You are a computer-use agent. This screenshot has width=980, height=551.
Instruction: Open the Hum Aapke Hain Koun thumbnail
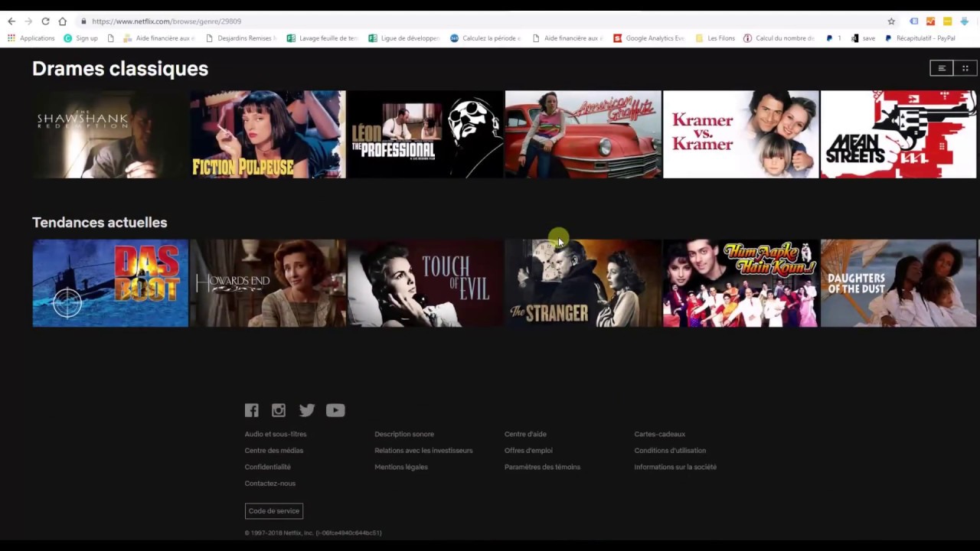click(741, 283)
